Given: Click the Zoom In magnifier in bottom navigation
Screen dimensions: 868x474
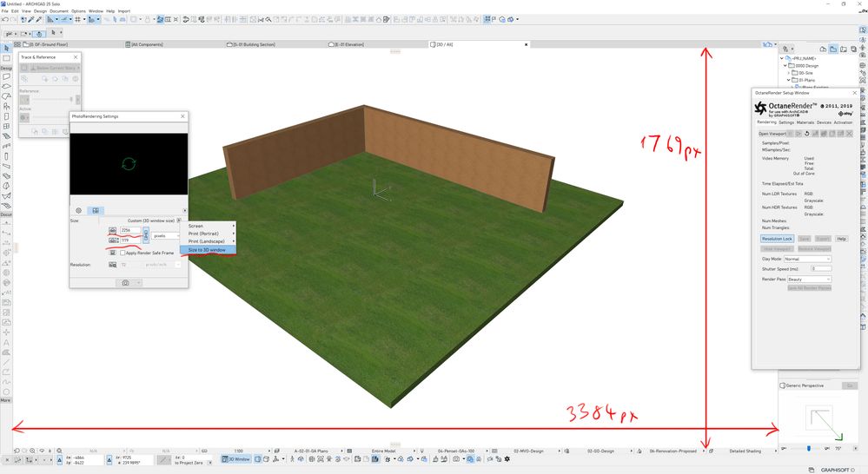Looking at the screenshot, I should coord(33,451).
